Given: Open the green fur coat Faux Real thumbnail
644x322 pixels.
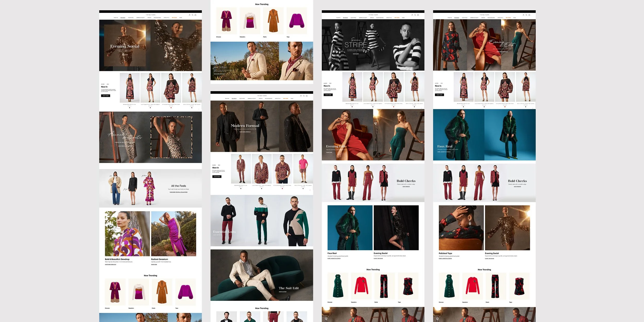Looking at the screenshot, I should tap(350, 228).
